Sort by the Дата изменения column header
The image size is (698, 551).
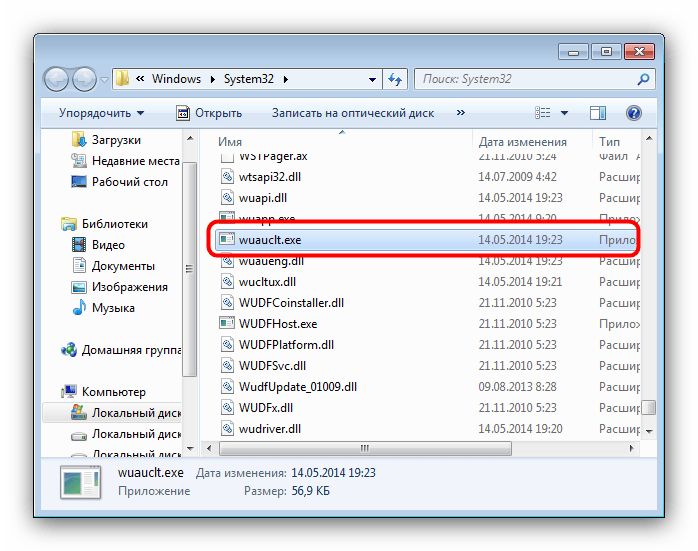pyautogui.click(x=523, y=142)
